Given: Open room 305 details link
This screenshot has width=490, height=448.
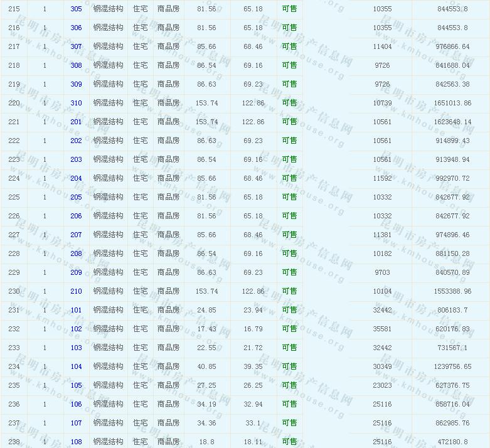Looking at the screenshot, I should pos(76,9).
